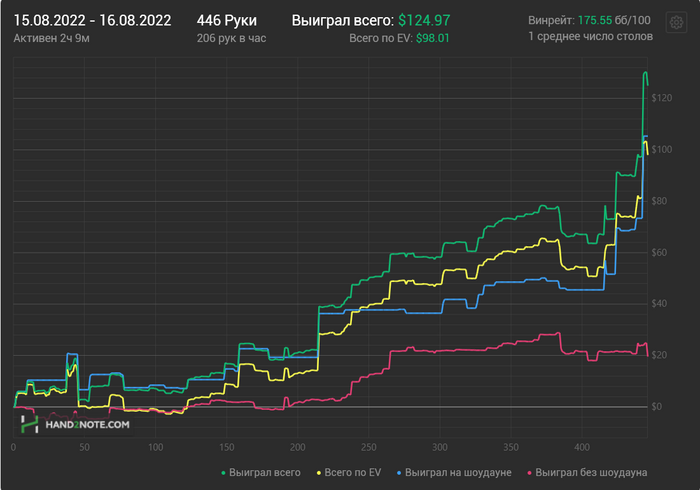Viewport: 700px width, 490px height.
Task: Click the 'Выиграл всего:' label
Action: tap(343, 21)
